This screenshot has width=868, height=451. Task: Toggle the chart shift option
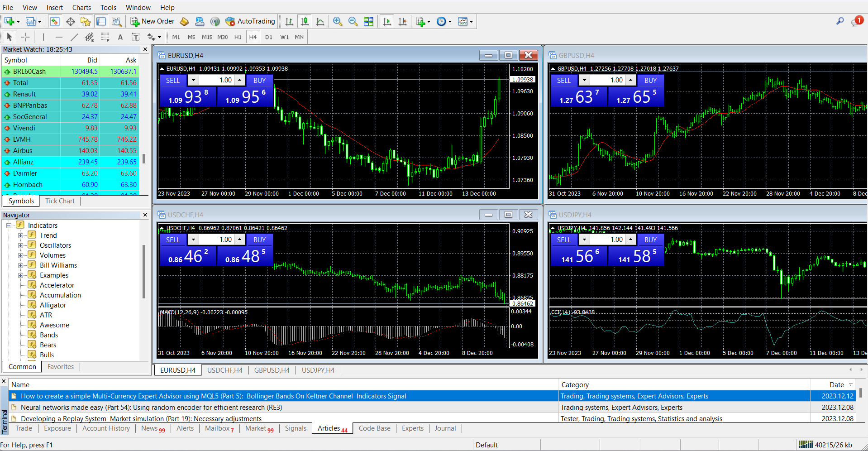tap(403, 21)
